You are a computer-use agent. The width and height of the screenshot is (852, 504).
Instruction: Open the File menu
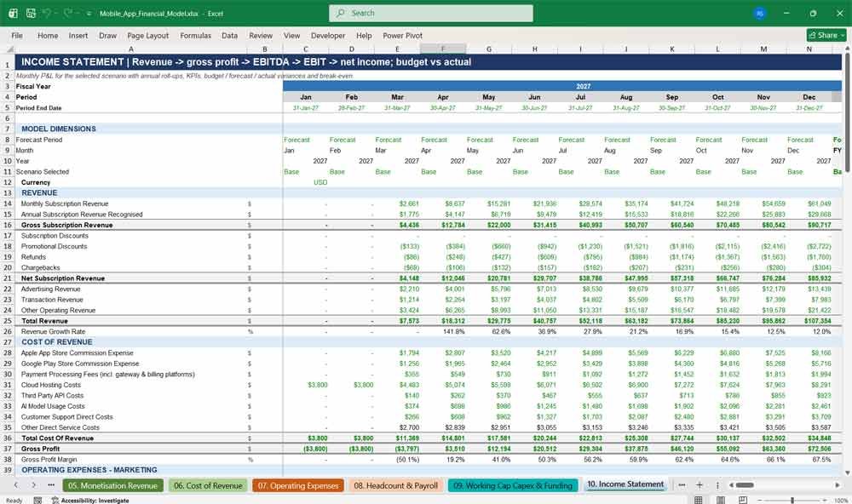[x=17, y=35]
